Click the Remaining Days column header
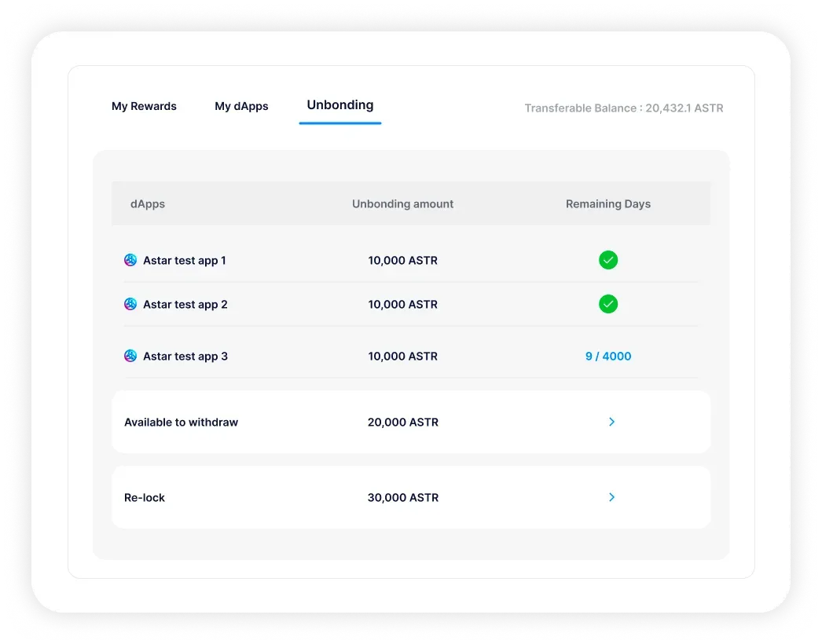The height and width of the screenshot is (644, 822). point(608,204)
